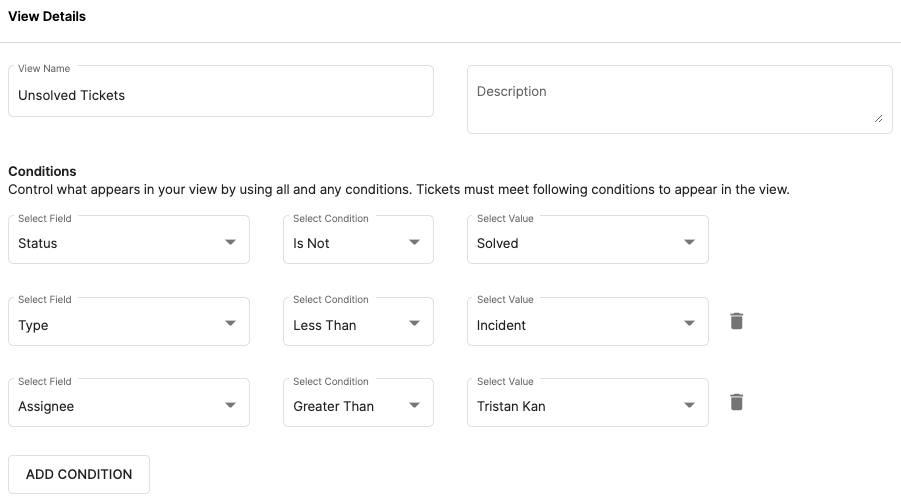Open the Tristan Kan value dropdown
The image size is (901, 503).
coord(587,402)
